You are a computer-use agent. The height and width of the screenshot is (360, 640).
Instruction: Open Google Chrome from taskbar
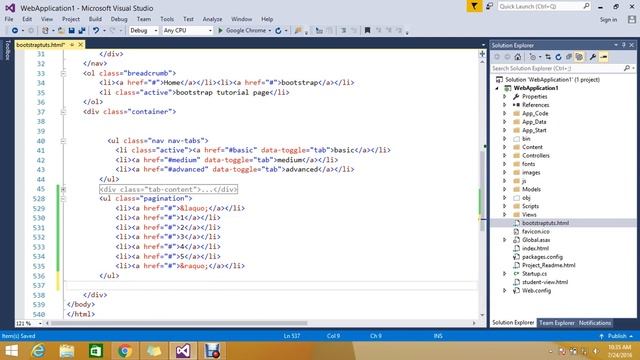click(x=125, y=351)
